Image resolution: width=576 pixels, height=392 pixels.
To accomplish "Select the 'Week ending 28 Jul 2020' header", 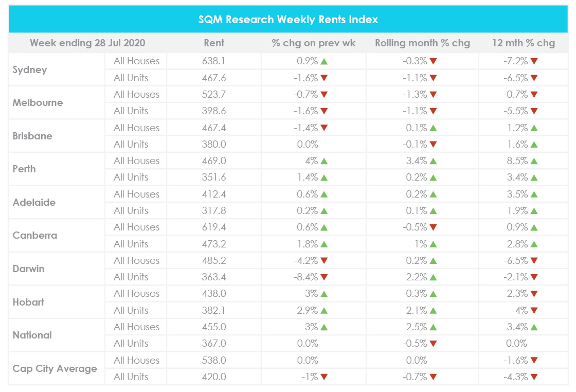I will pyautogui.click(x=87, y=43).
